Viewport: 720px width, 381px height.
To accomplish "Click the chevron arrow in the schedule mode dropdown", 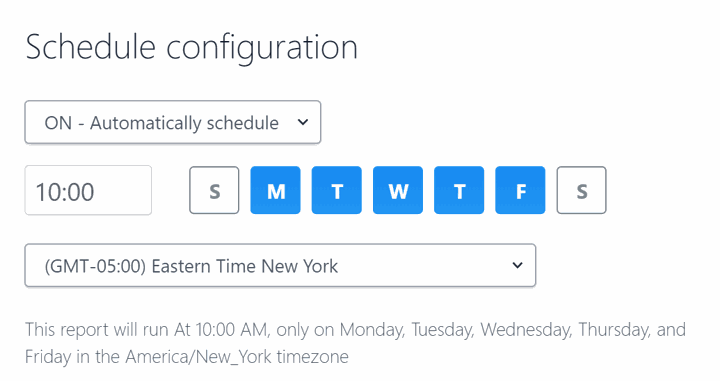I will (303, 122).
